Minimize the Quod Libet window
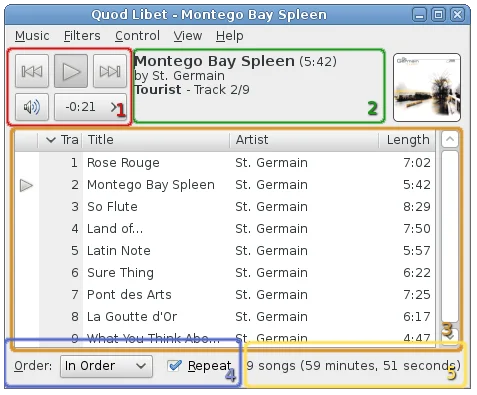 coord(419,15)
